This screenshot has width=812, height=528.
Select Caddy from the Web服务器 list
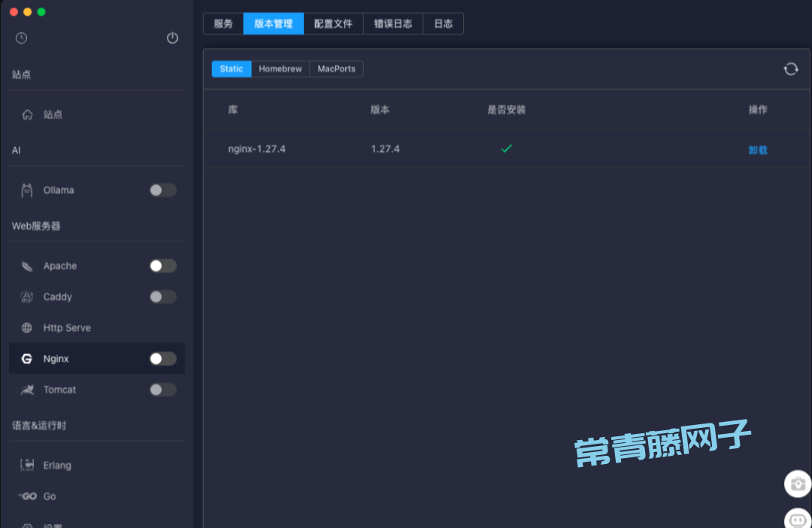point(57,296)
